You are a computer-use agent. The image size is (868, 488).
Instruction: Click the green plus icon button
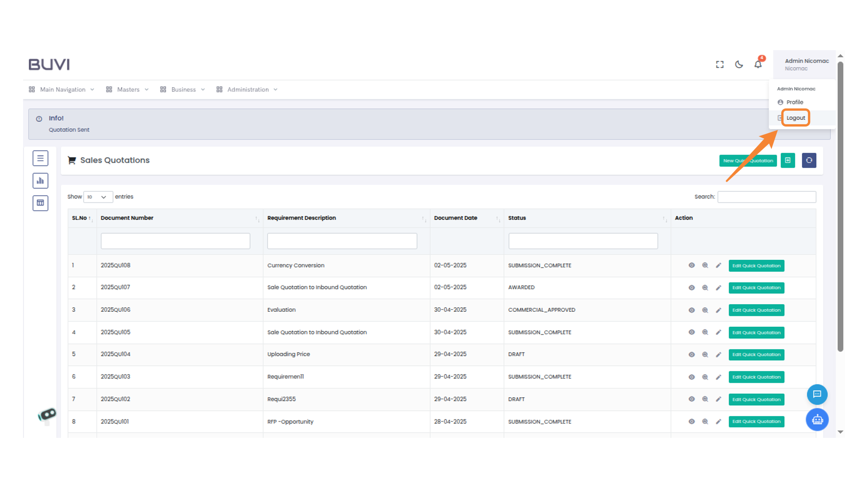coord(788,160)
